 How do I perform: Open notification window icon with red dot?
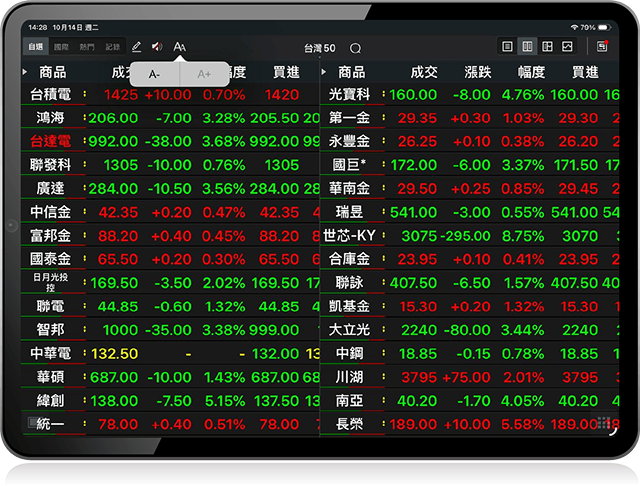click(602, 46)
